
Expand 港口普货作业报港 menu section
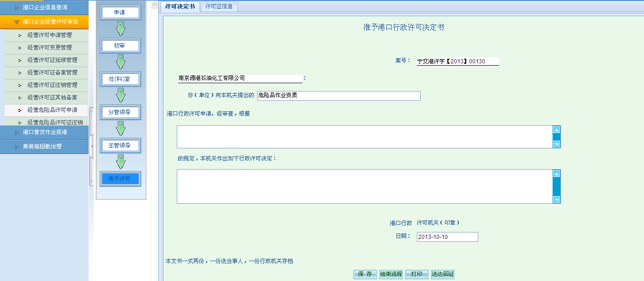pos(44,132)
